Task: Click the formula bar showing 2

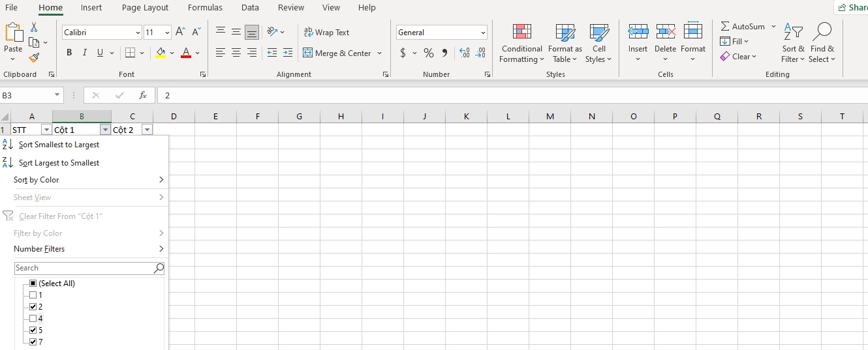Action: (512, 95)
